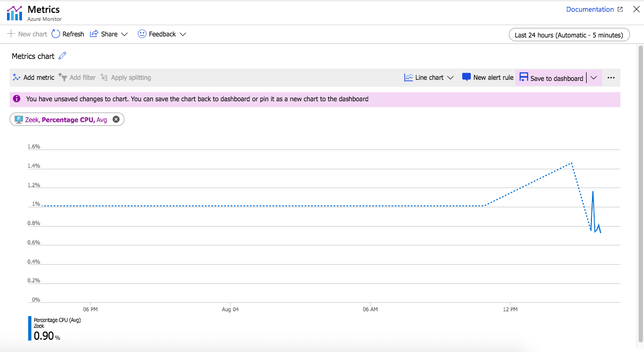Click the New chart label
644x352 pixels.
pyautogui.click(x=33, y=34)
